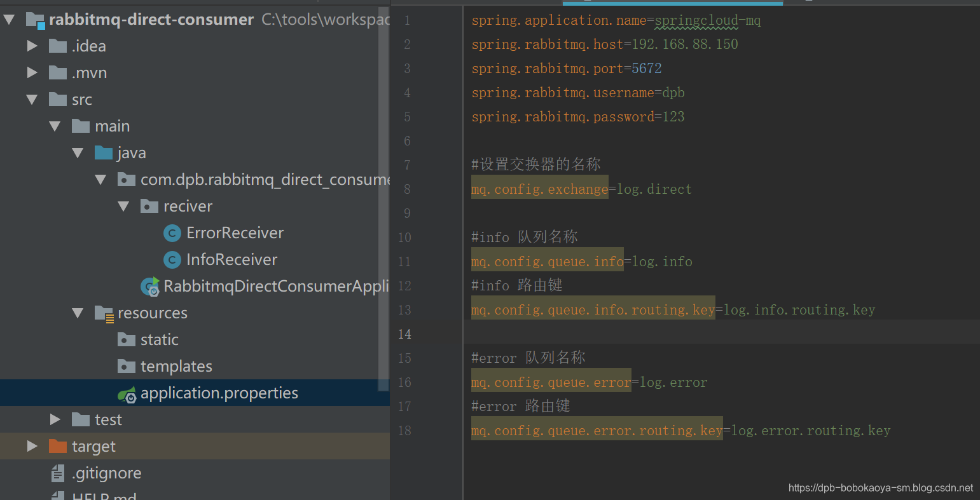The image size is (980, 500).
Task: Click the log.error.routing.key value
Action: [x=811, y=431]
